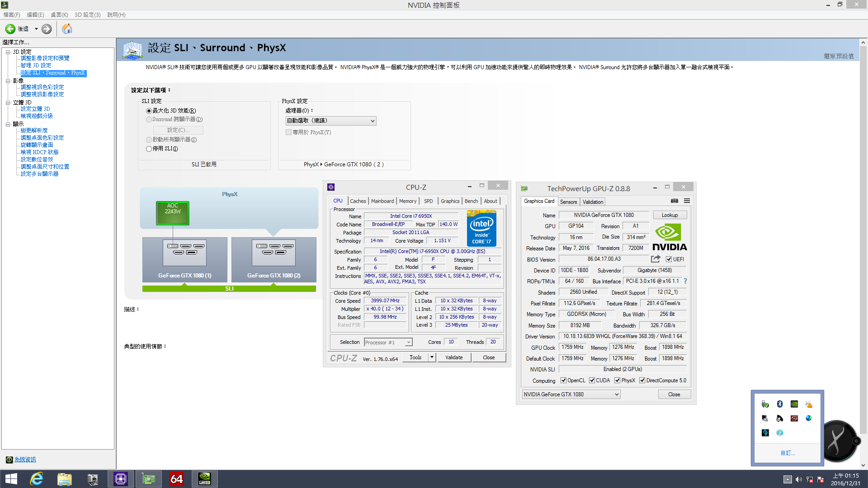Screen dimensions: 868x488
Task: Click the GPU-Z Lookup button
Action: [670, 215]
